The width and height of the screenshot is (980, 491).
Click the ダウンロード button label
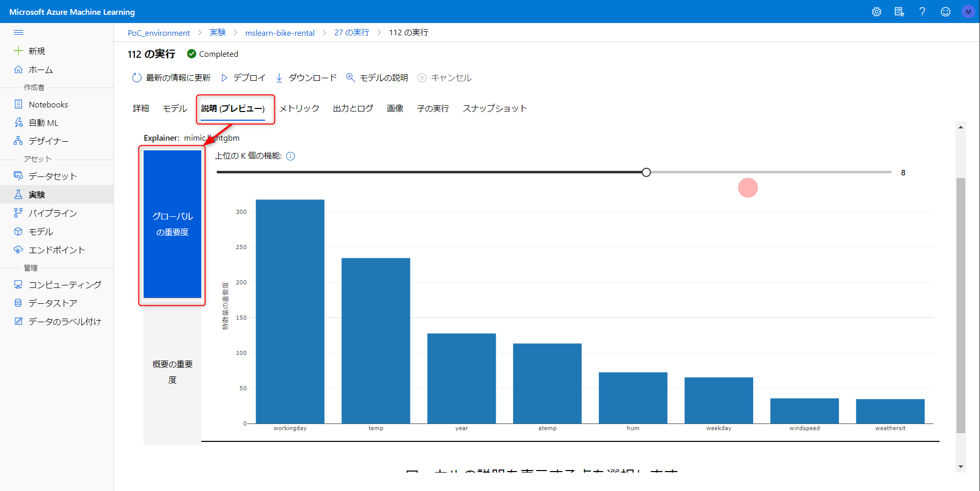[313, 78]
